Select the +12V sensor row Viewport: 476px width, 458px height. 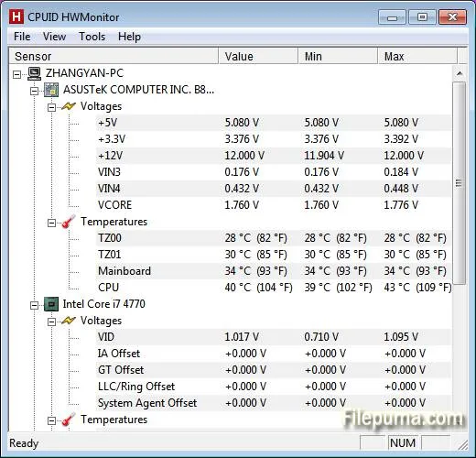274,156
